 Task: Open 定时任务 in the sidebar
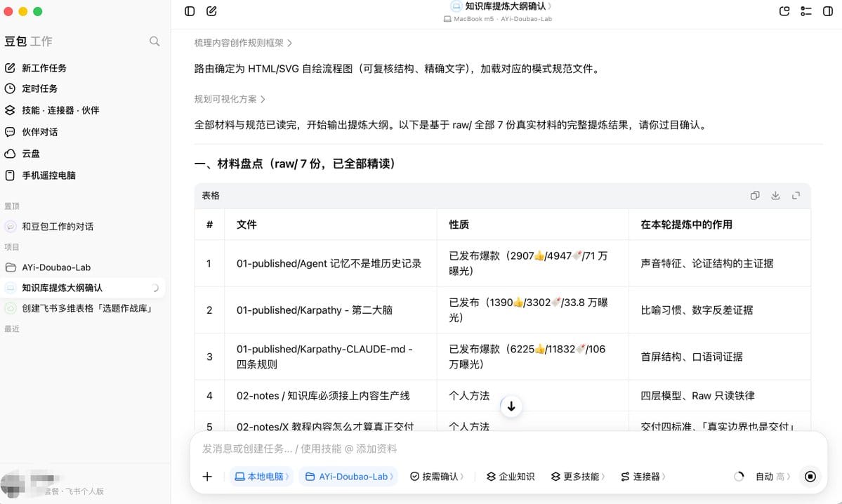pos(40,88)
